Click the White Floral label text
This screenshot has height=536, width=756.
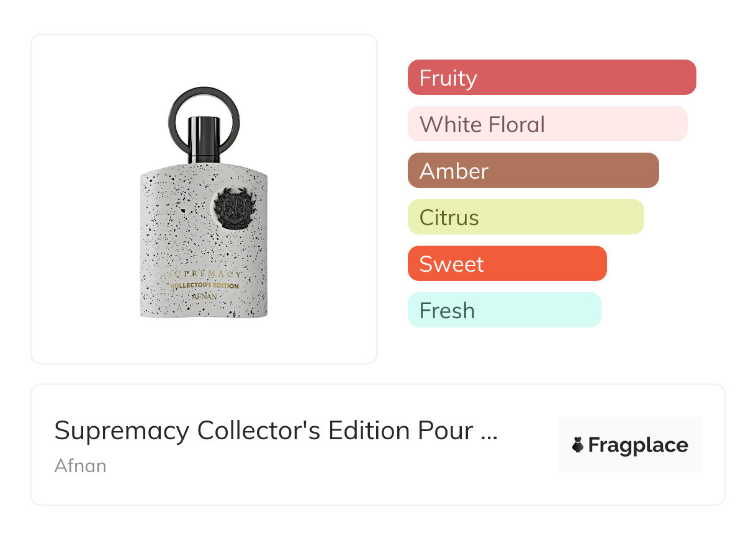point(482,125)
